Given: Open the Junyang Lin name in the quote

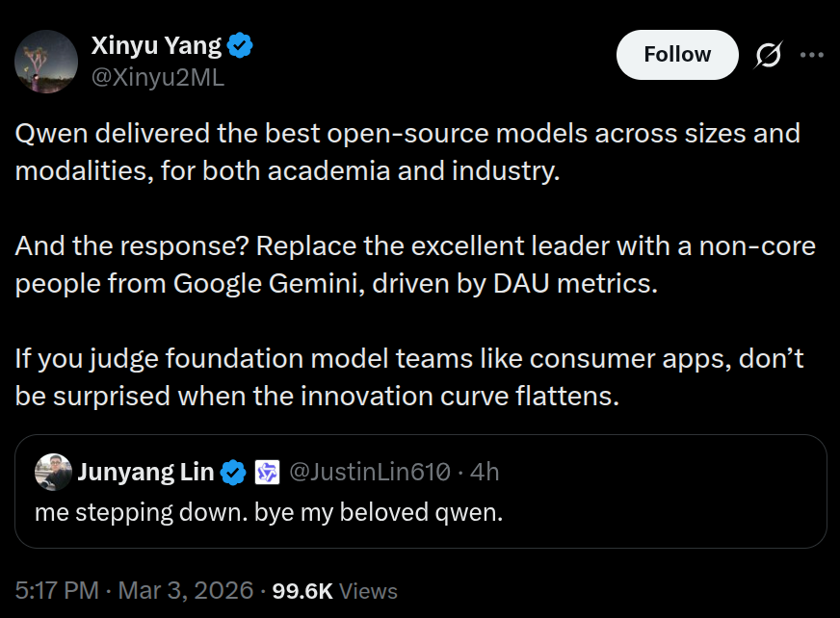Looking at the screenshot, I should coord(144,472).
